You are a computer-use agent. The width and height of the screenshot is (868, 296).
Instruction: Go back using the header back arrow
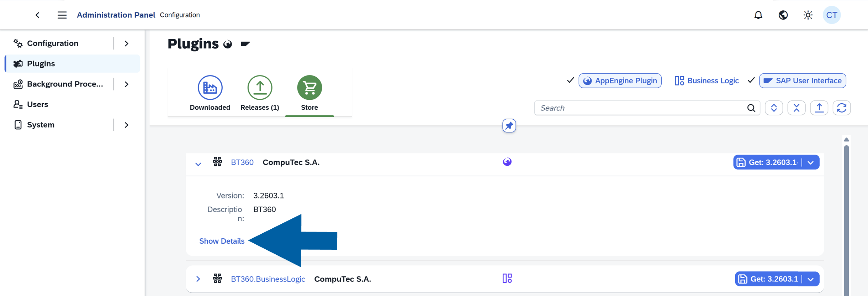click(x=37, y=15)
